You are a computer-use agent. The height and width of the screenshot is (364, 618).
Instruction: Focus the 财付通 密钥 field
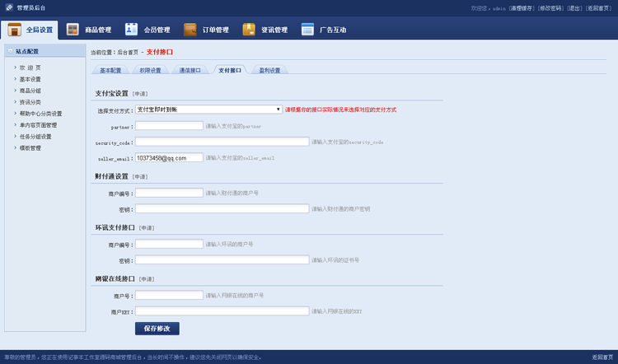[222, 208]
